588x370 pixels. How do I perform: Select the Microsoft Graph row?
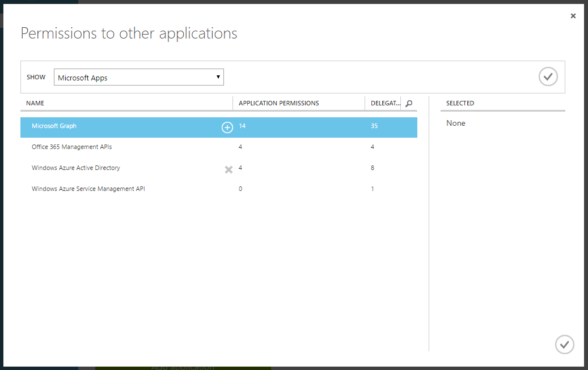(x=113, y=126)
